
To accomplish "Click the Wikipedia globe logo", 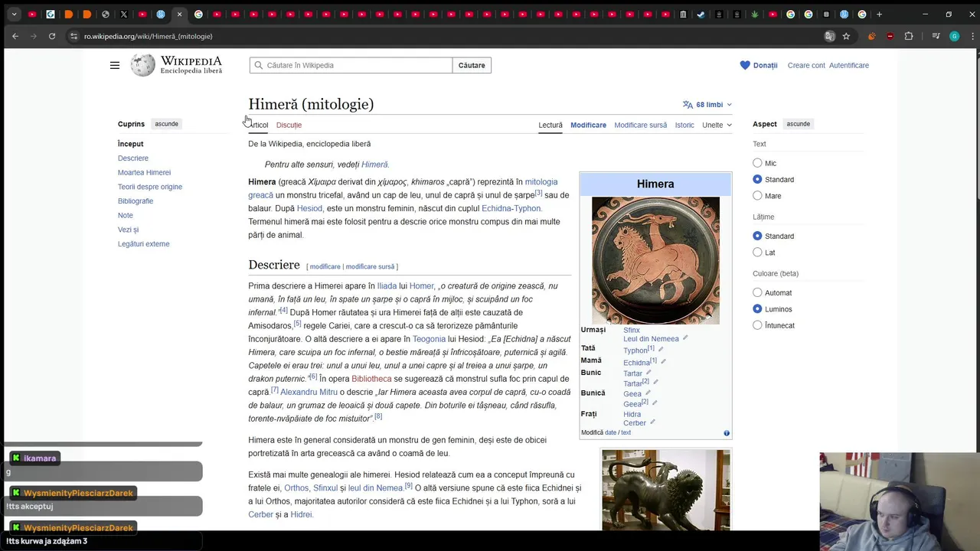I will (142, 65).
